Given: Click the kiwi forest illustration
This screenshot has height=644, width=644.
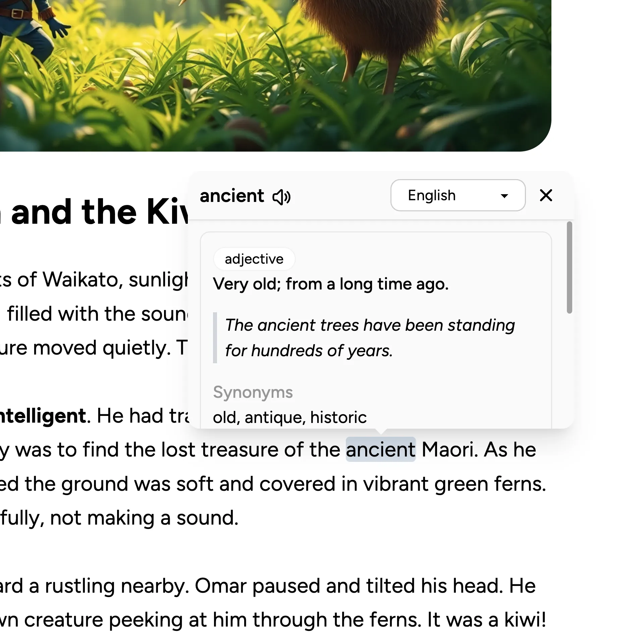Looking at the screenshot, I should click(x=275, y=75).
